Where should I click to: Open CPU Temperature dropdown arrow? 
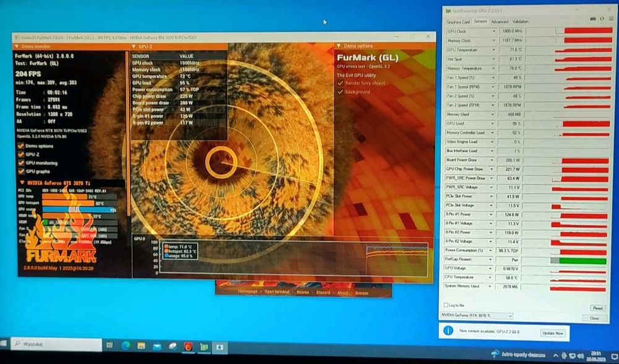(x=490, y=277)
